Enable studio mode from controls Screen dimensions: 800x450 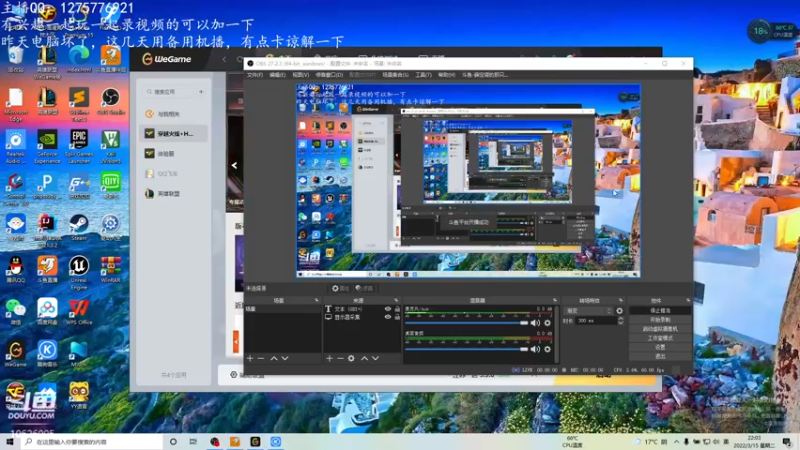660,338
